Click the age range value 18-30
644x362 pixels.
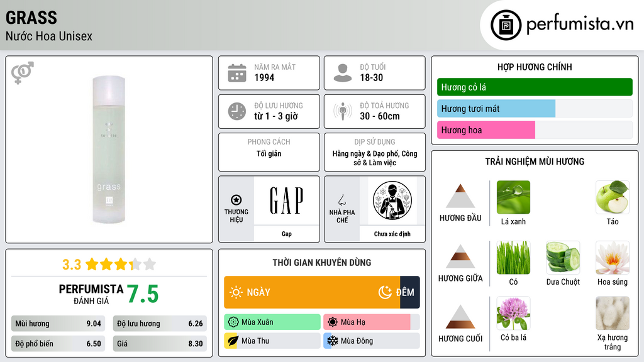click(371, 77)
